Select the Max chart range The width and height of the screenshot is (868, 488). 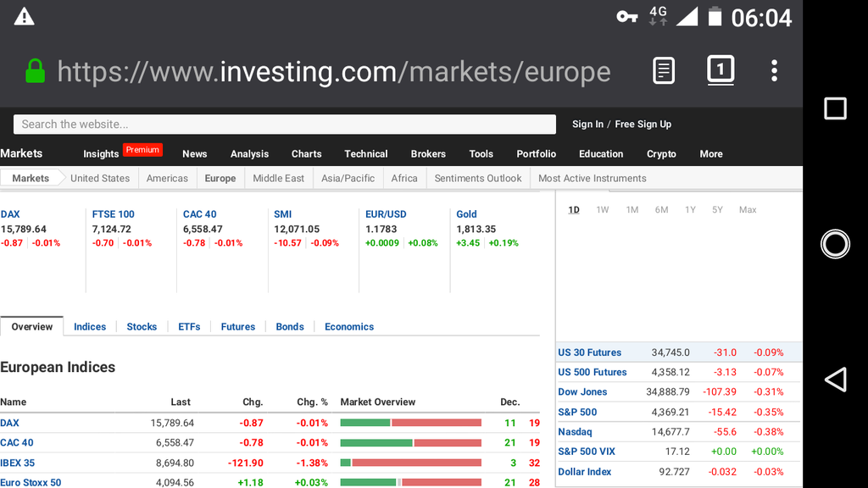(748, 210)
